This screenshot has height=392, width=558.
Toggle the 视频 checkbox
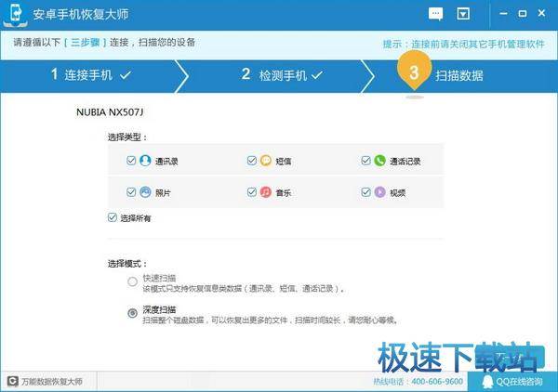[x=365, y=192]
